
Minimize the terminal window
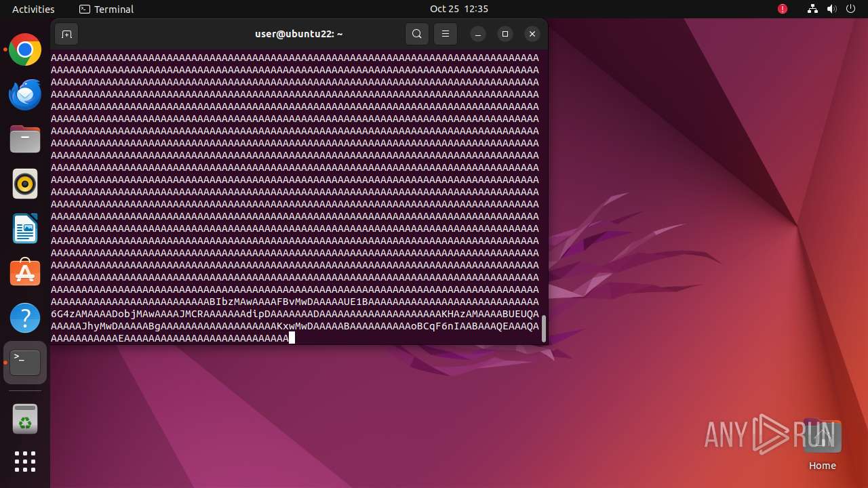coord(478,34)
